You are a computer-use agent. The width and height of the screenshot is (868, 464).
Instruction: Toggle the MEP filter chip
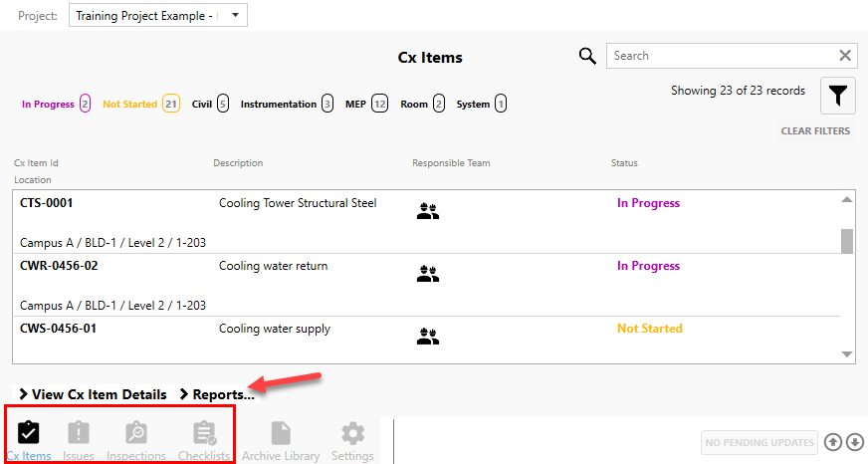tap(366, 104)
